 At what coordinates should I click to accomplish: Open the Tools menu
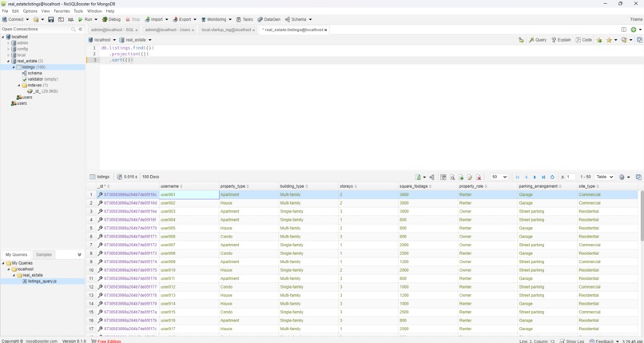click(78, 11)
